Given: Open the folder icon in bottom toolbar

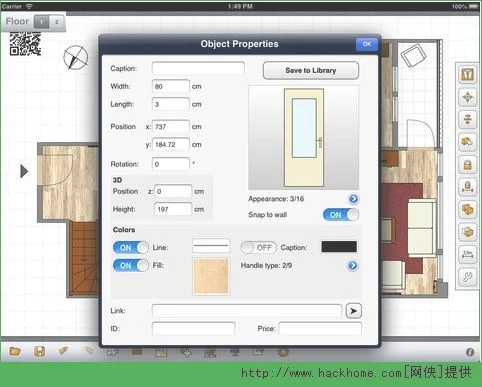Looking at the screenshot, I should (x=15, y=351).
